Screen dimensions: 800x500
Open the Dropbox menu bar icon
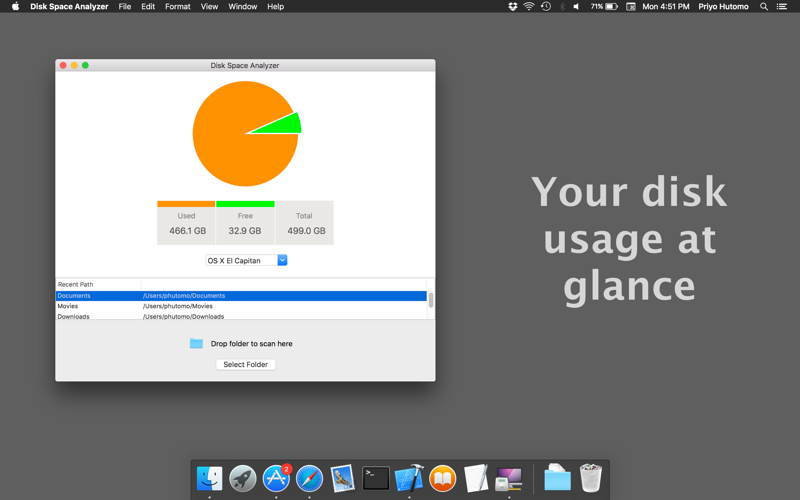click(513, 7)
